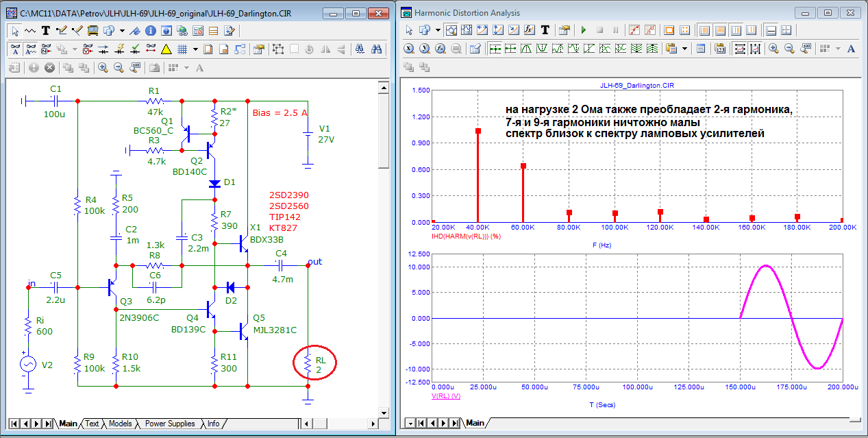
Task: Toggle the grid display in schematic
Action: 182,49
